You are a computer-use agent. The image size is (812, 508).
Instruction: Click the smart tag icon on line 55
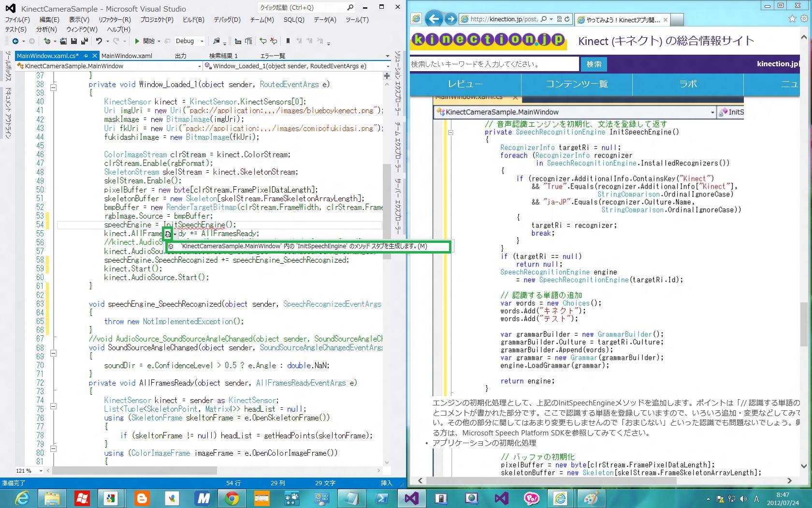coord(168,234)
